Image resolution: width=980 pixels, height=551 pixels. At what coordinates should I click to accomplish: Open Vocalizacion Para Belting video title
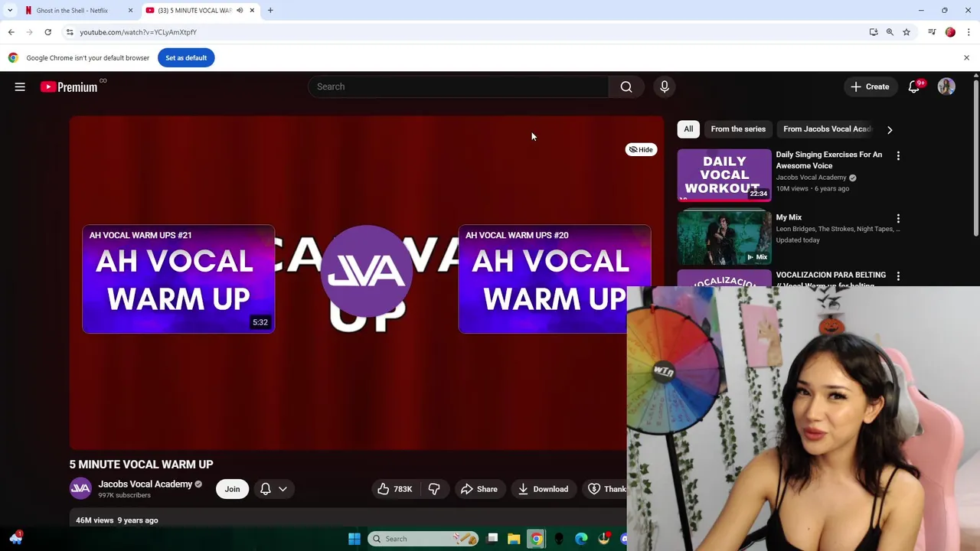[x=831, y=275]
